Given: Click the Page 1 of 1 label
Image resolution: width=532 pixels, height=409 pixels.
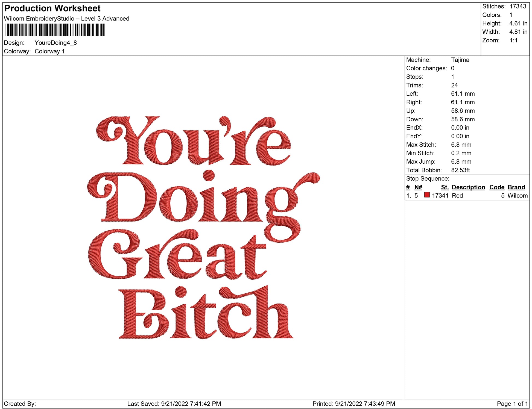Looking at the screenshot, I should [x=512, y=404].
